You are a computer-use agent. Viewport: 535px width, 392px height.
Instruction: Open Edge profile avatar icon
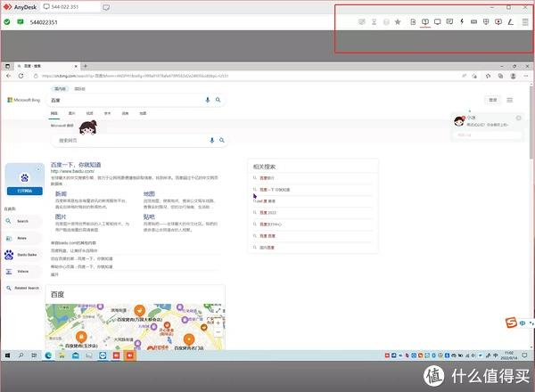coord(513,76)
